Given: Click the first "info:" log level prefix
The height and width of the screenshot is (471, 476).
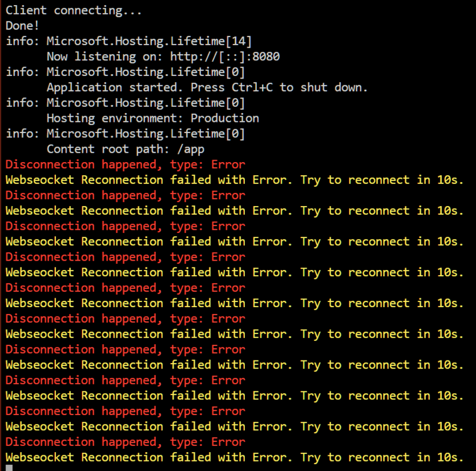Looking at the screenshot, I should 23,41.
